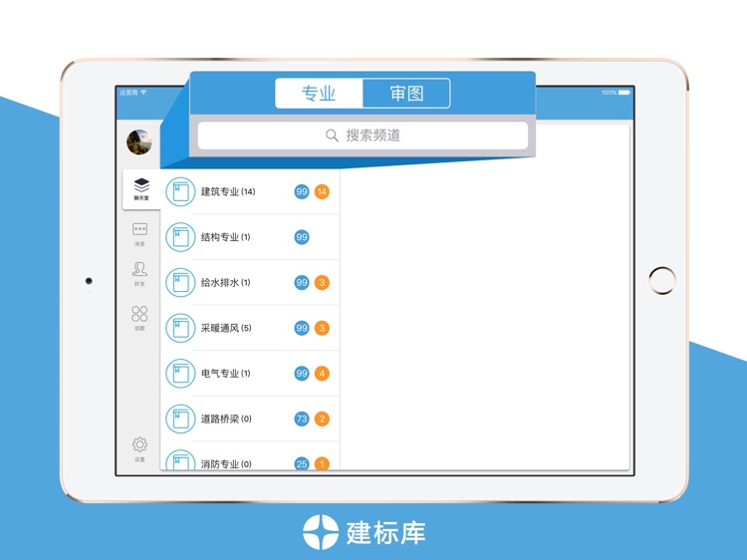
Task: Click the 给水排水 channel book icon
Action: [x=180, y=282]
